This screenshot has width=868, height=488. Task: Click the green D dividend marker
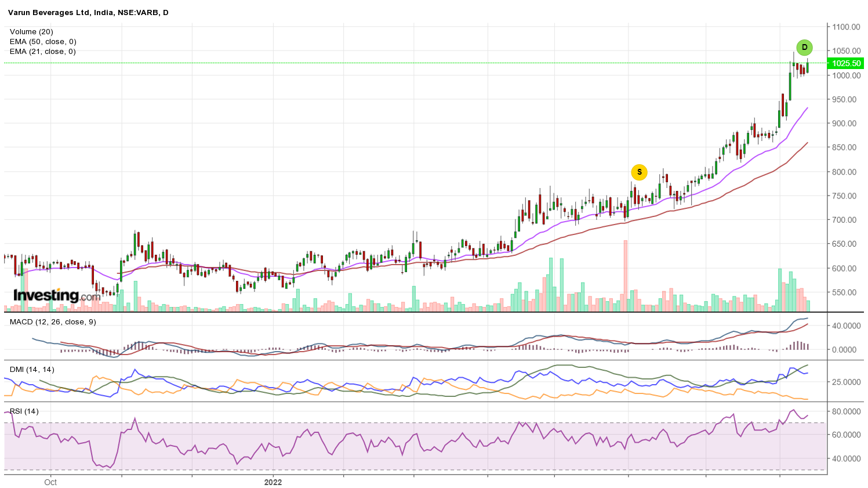point(804,48)
